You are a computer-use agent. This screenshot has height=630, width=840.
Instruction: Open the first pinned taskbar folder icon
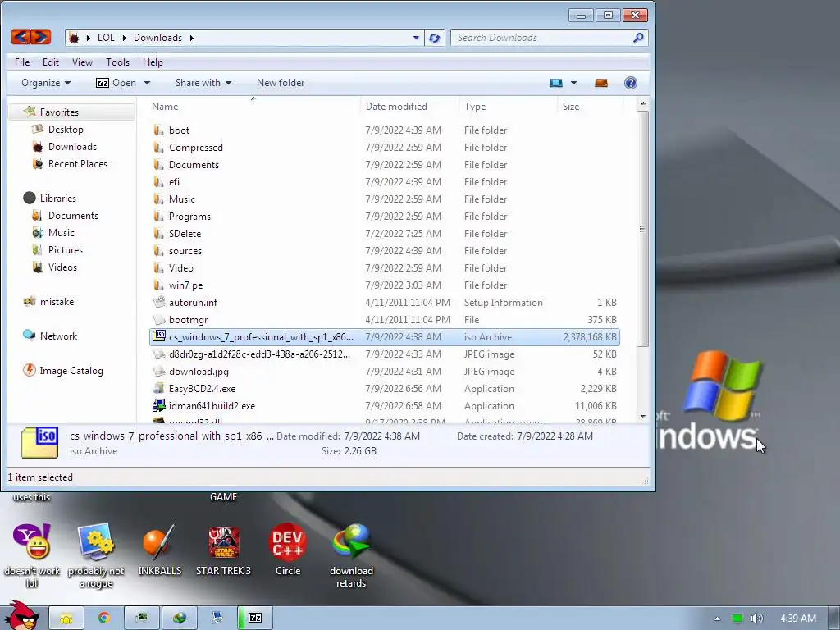pos(66,619)
